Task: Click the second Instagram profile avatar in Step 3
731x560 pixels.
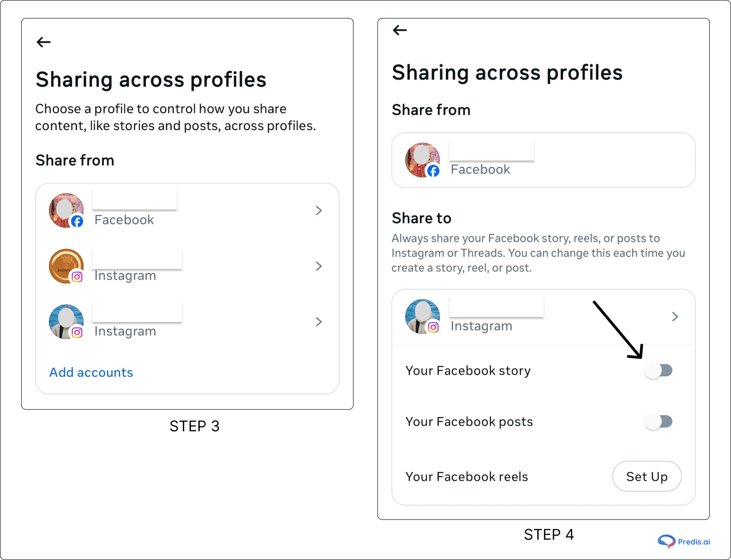Action: pos(66,322)
